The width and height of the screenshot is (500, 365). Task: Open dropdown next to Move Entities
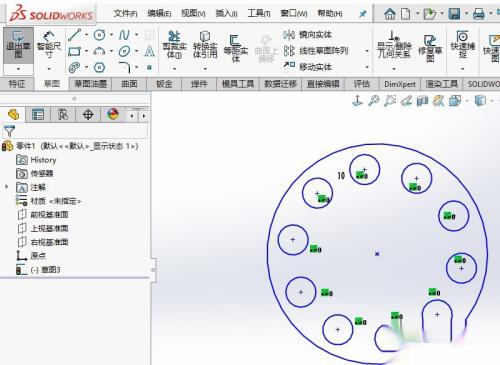tap(367, 67)
